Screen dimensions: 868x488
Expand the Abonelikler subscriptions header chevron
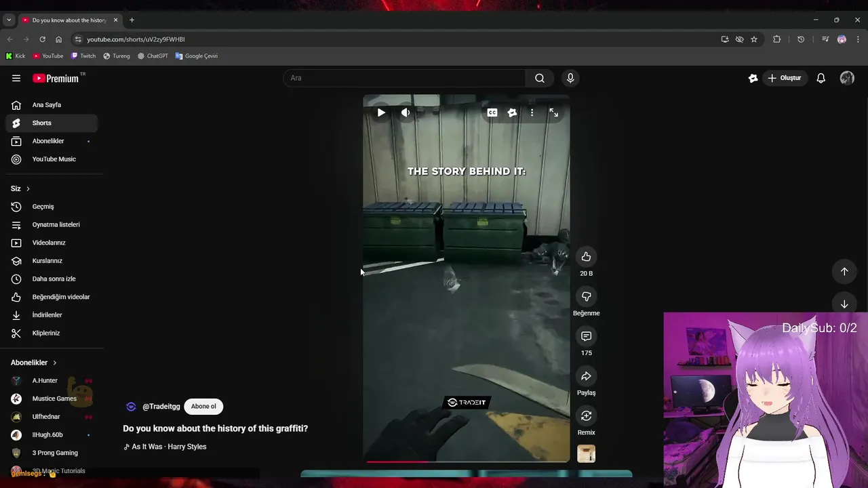tap(54, 363)
